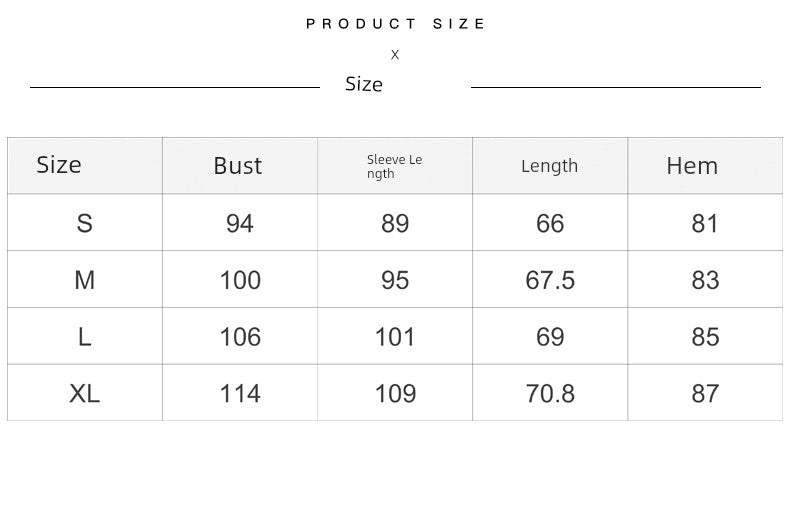The height and width of the screenshot is (523, 790).
Task: Select the hem value 81 cell
Action: (705, 224)
